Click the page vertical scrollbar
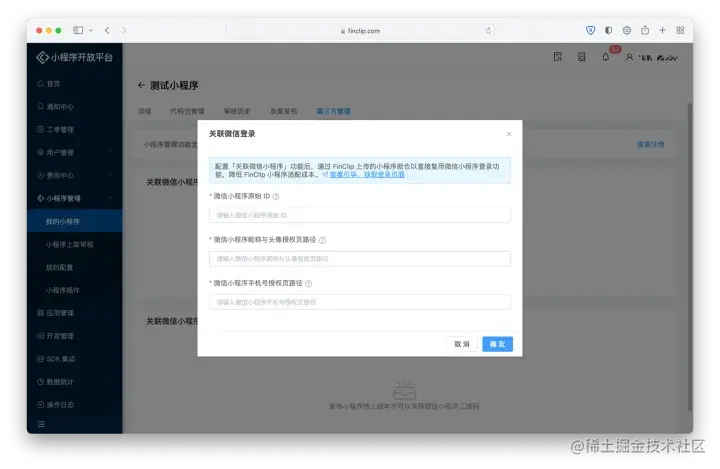 (x=689, y=257)
